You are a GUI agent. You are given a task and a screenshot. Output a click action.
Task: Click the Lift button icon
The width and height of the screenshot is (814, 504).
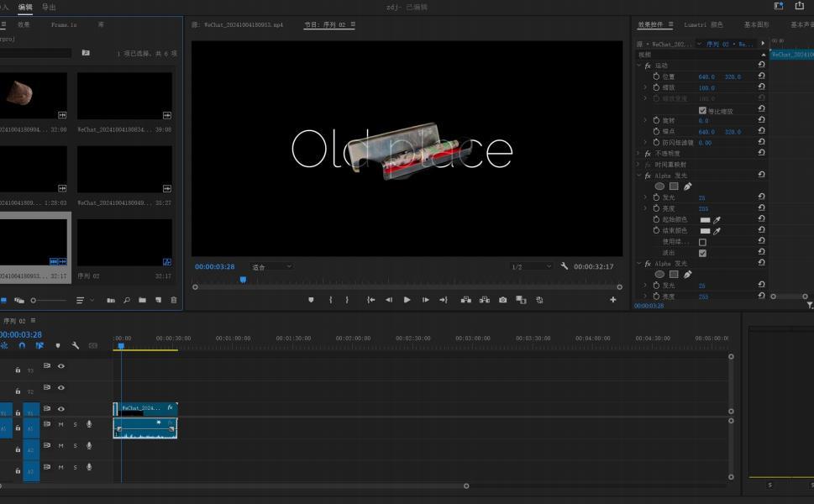pyautogui.click(x=465, y=300)
